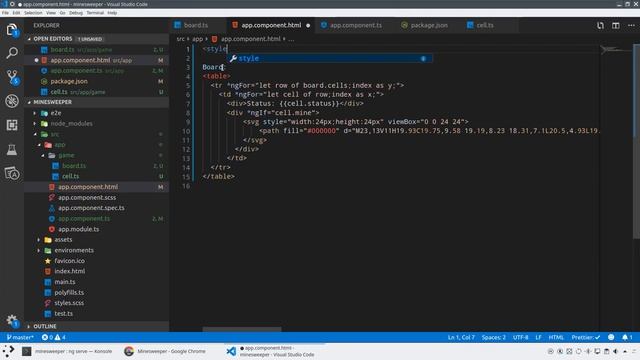Screen dimensions: 640x360
Task: Click the errors and warnings count in status bar
Action: click(x=53, y=337)
